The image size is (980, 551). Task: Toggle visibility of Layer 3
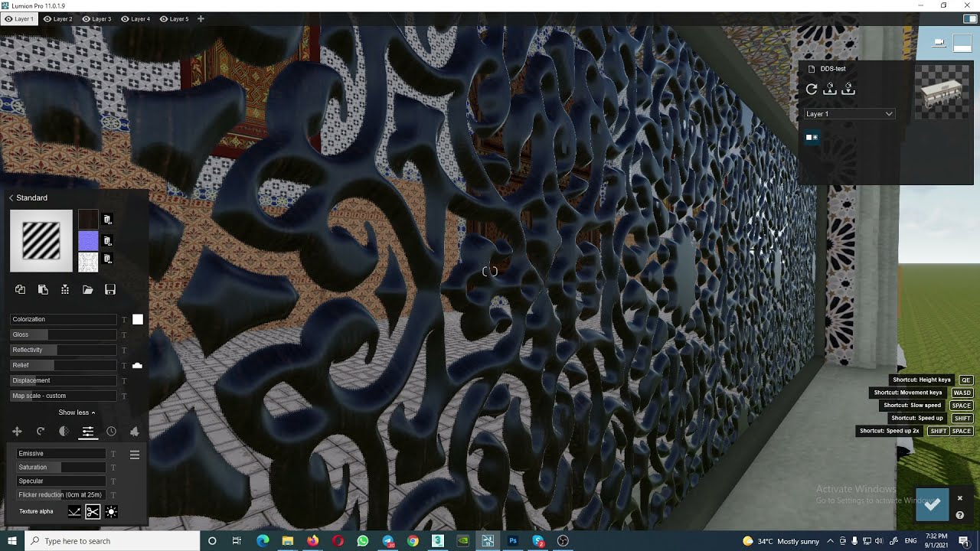tap(86, 19)
